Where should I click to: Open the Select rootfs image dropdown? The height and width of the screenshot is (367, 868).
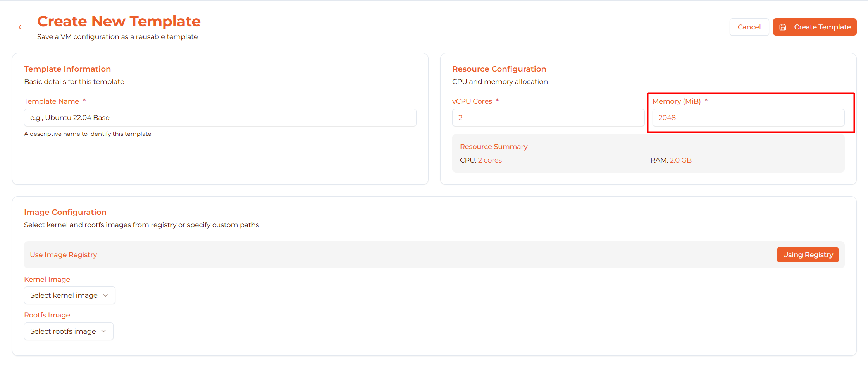tap(63, 331)
